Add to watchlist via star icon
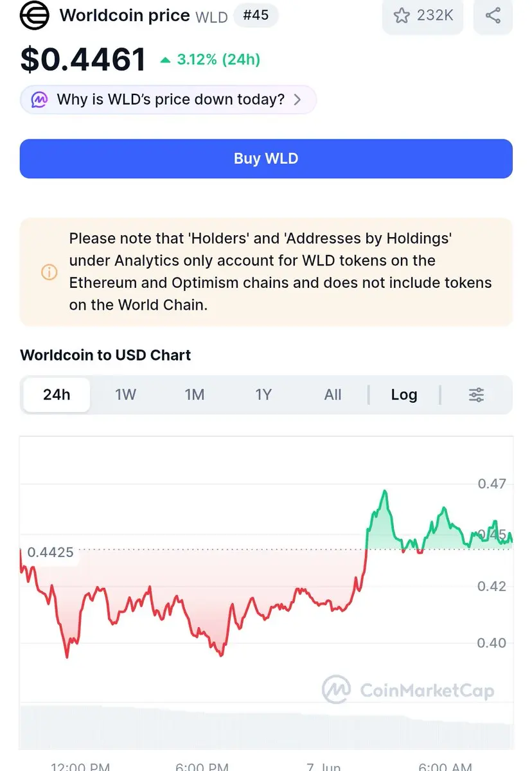Viewport: 532px width, 771px height. pyautogui.click(x=402, y=15)
